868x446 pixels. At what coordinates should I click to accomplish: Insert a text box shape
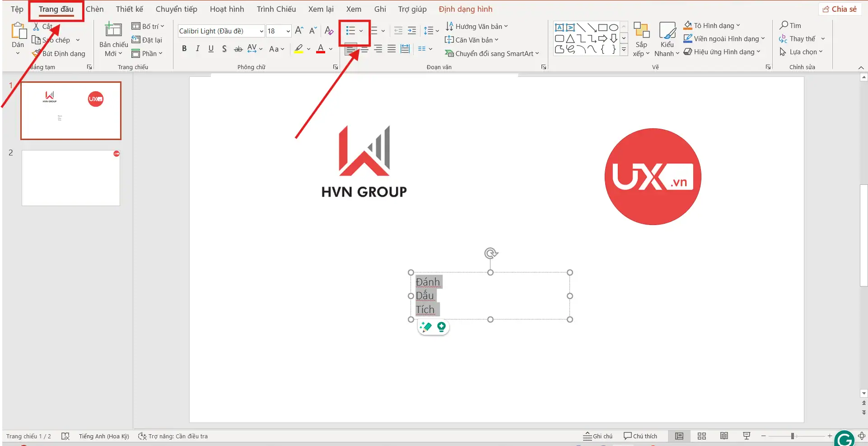(x=559, y=27)
